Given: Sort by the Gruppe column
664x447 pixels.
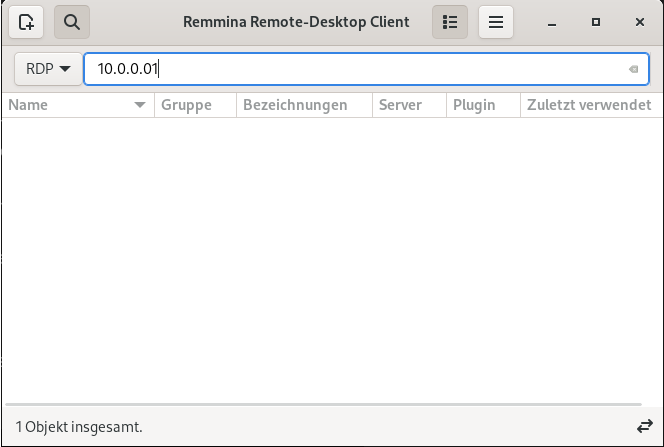Looking at the screenshot, I should pyautogui.click(x=195, y=105).
